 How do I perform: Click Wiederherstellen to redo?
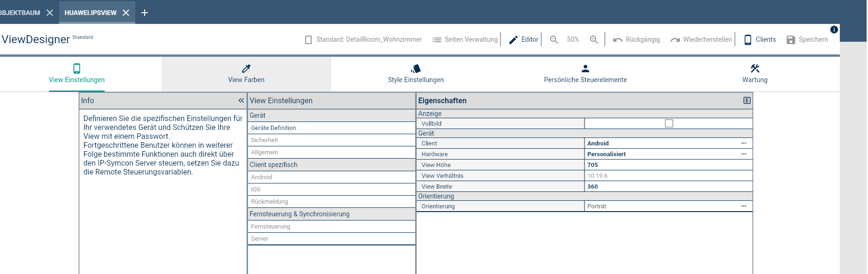[701, 39]
